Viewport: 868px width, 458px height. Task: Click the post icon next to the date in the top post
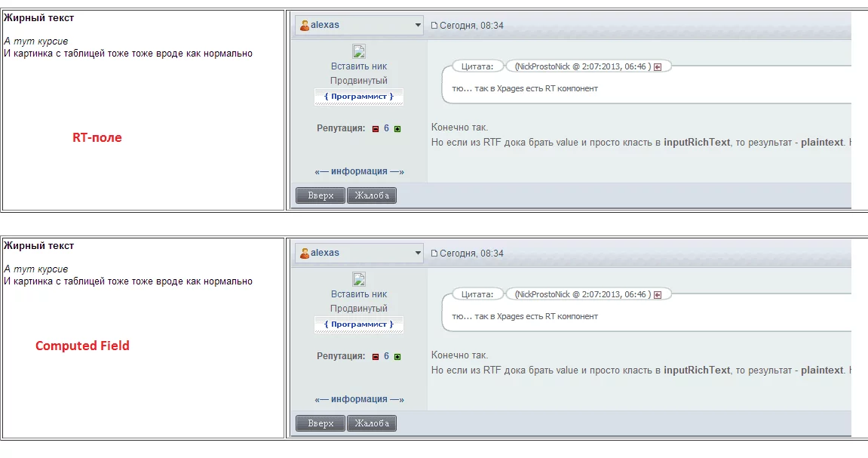pos(434,26)
